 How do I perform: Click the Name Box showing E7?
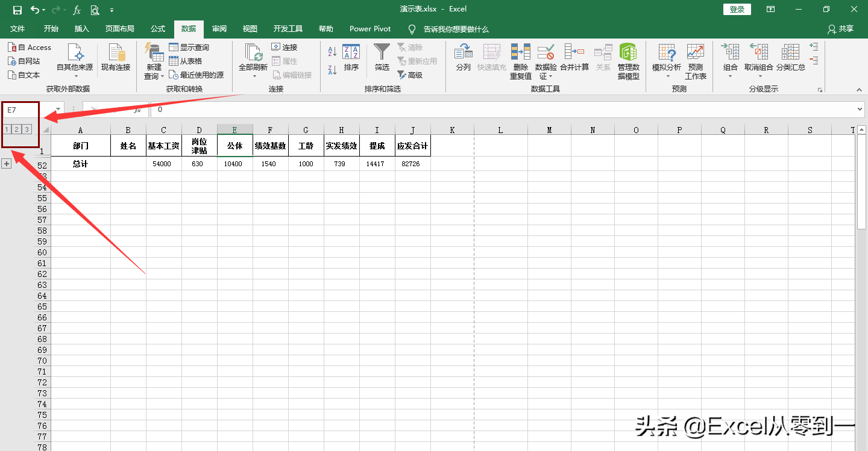pos(28,110)
